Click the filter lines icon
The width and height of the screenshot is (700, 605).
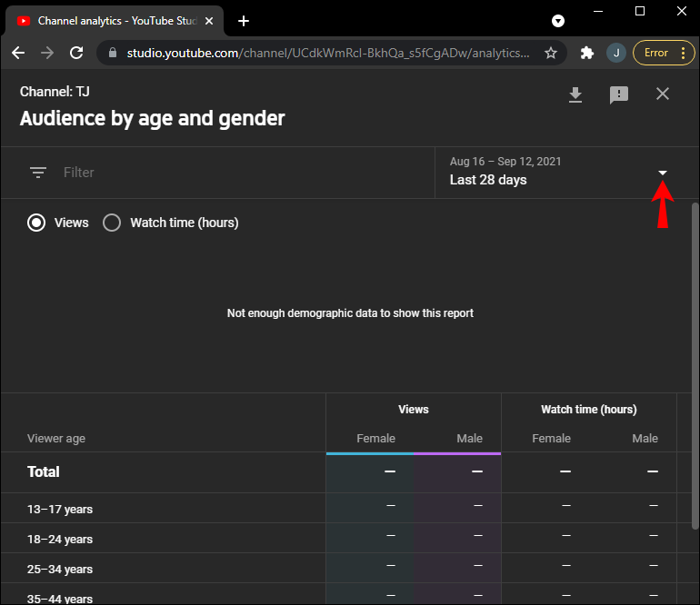pos(38,173)
